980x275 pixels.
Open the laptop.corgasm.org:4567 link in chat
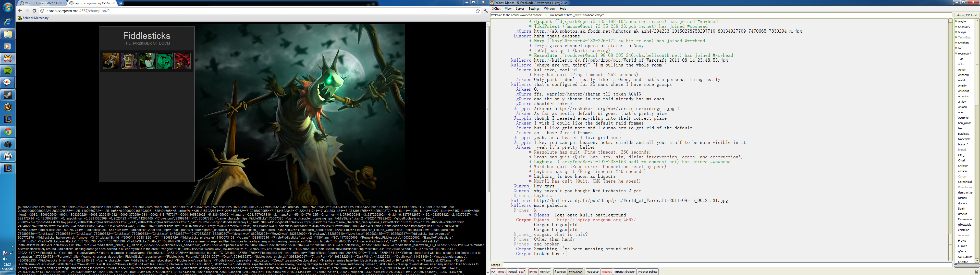coord(596,220)
